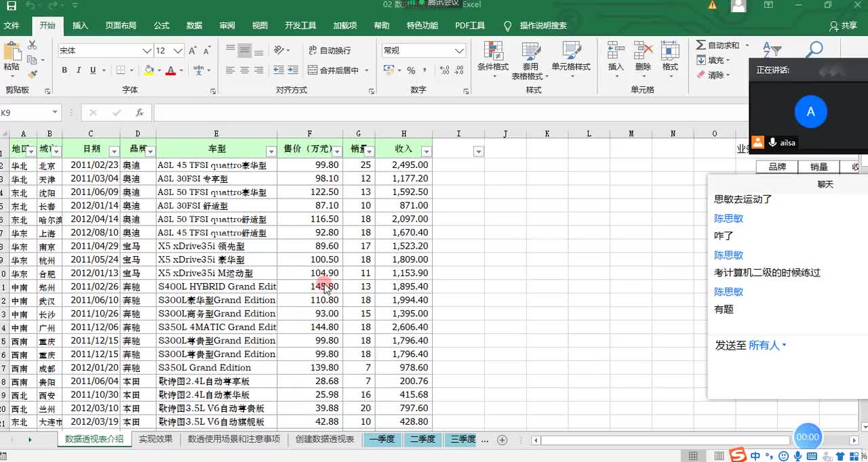Open the 常规 number format dropdown
The height and width of the screenshot is (462, 868).
coord(459,51)
